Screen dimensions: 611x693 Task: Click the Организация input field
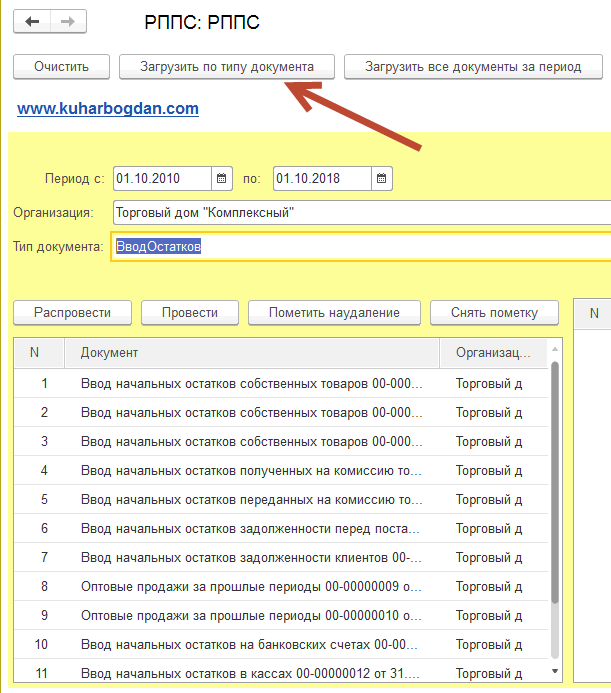[360, 212]
